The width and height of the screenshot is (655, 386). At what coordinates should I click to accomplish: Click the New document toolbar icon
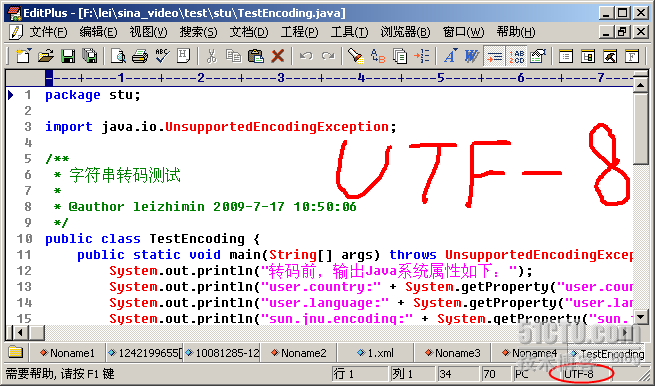tap(23, 56)
